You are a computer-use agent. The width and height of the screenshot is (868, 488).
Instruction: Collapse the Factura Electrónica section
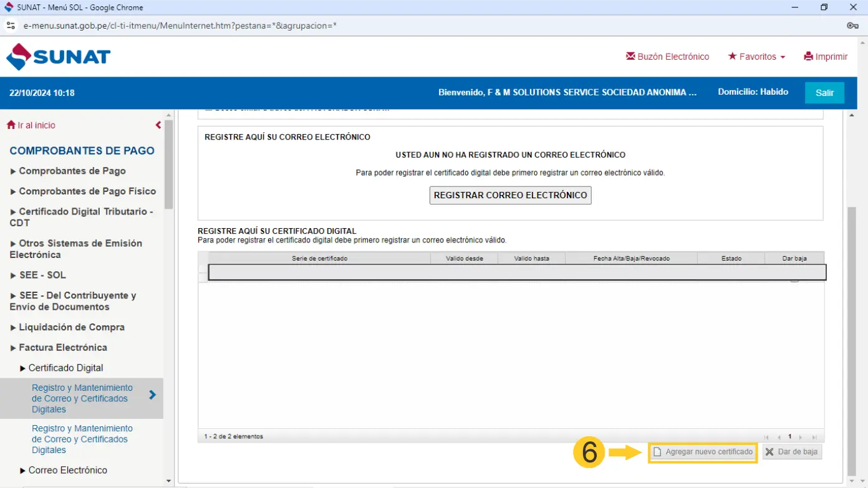pos(62,348)
